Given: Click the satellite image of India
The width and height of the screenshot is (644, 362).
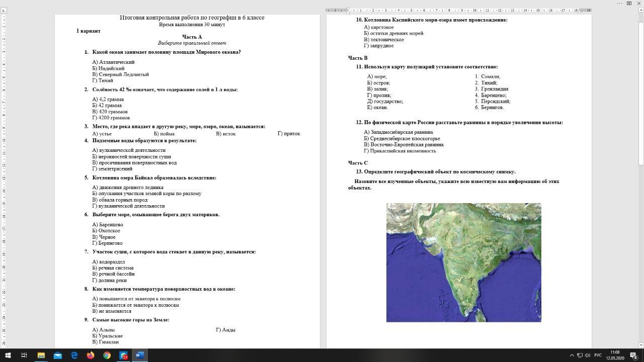Looking at the screenshot, I should click(x=463, y=262).
